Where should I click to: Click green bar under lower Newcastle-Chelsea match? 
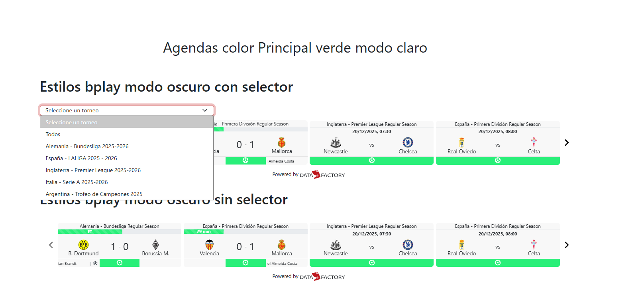371,263
